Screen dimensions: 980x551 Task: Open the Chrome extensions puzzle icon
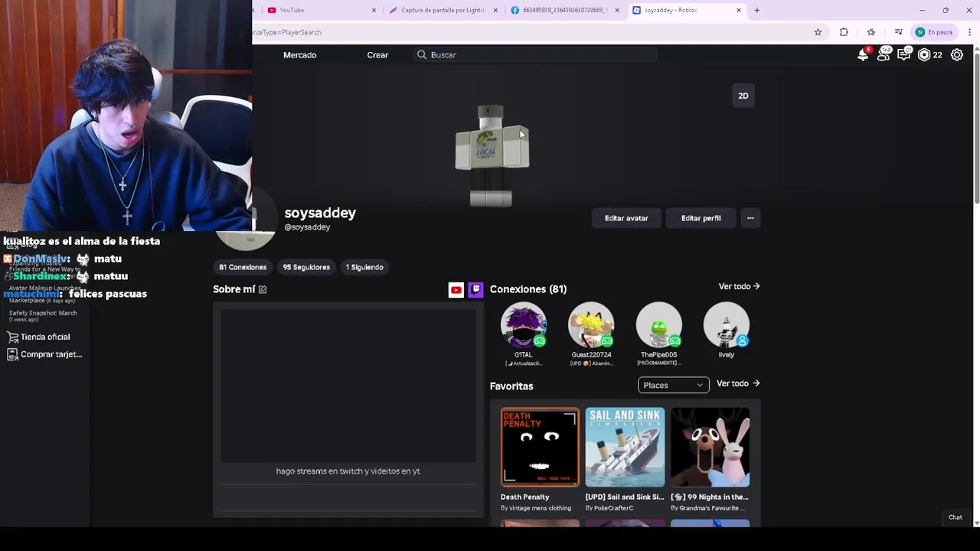[x=844, y=32]
